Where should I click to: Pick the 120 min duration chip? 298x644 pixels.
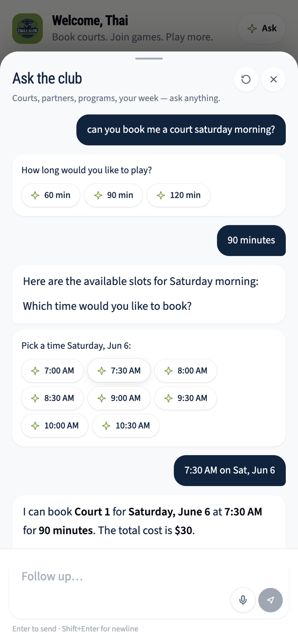[x=178, y=195]
